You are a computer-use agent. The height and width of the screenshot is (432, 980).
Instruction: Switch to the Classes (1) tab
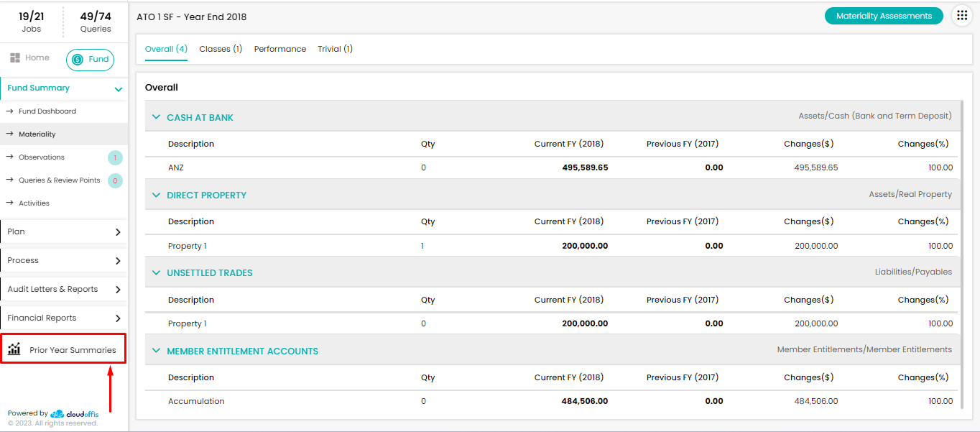221,49
